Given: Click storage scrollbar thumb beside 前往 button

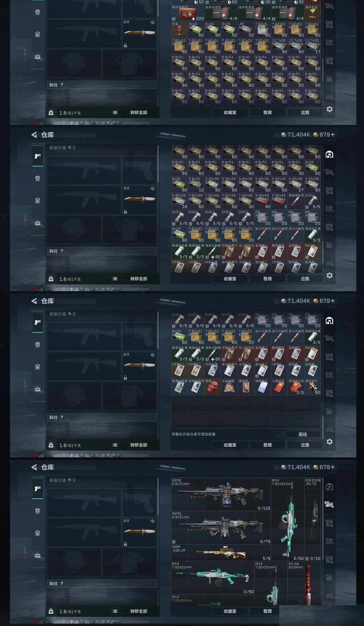Looking at the screenshot, I should click(x=323, y=427).
